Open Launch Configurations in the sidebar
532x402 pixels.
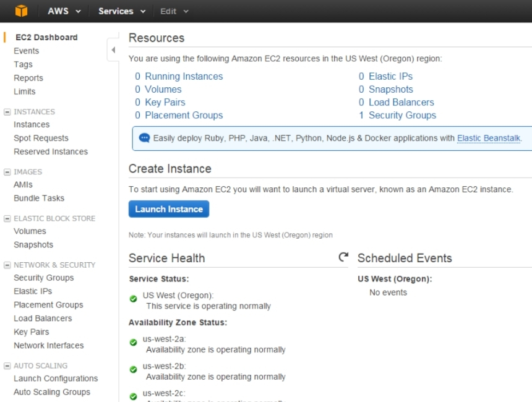56,378
